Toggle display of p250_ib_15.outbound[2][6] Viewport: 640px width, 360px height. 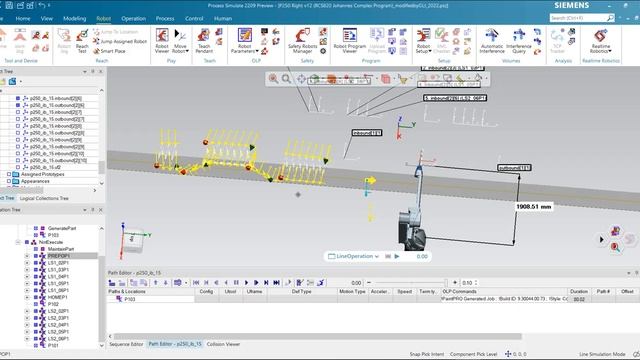click(x=18, y=105)
